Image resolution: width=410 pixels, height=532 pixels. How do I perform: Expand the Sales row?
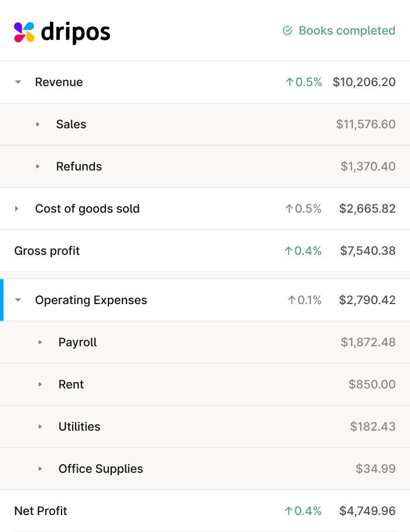(x=38, y=125)
